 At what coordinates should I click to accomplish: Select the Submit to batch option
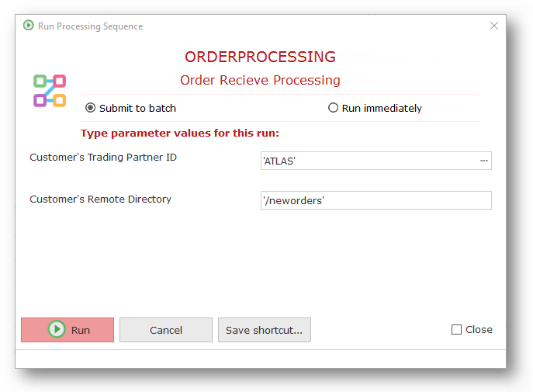[x=91, y=108]
